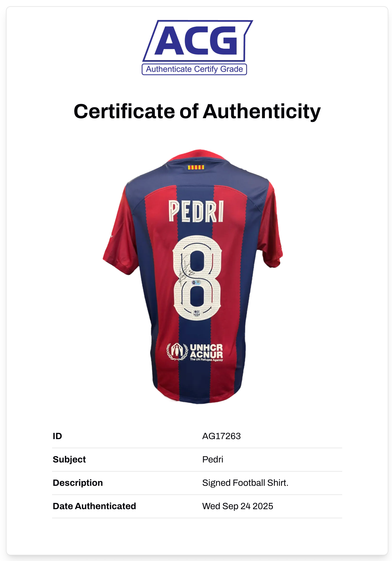Click the UNHCR laurel emblem icon
The image size is (392, 561).
point(177,352)
